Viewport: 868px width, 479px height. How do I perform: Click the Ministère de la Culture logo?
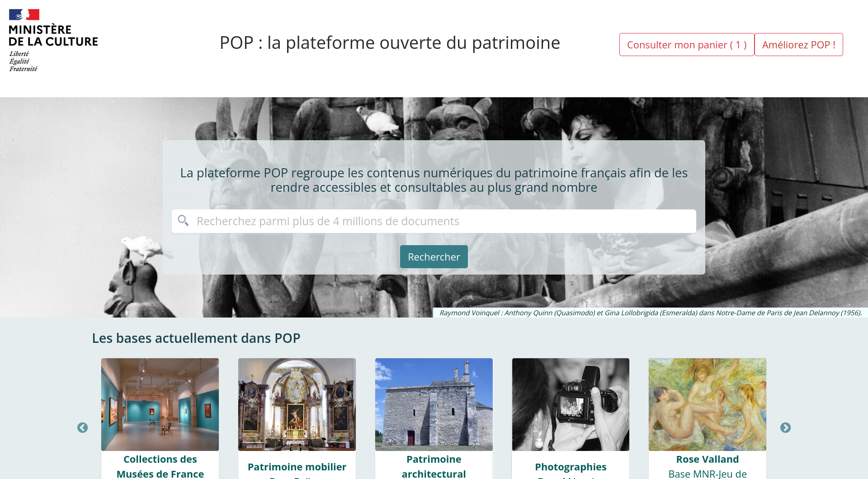pos(53,40)
